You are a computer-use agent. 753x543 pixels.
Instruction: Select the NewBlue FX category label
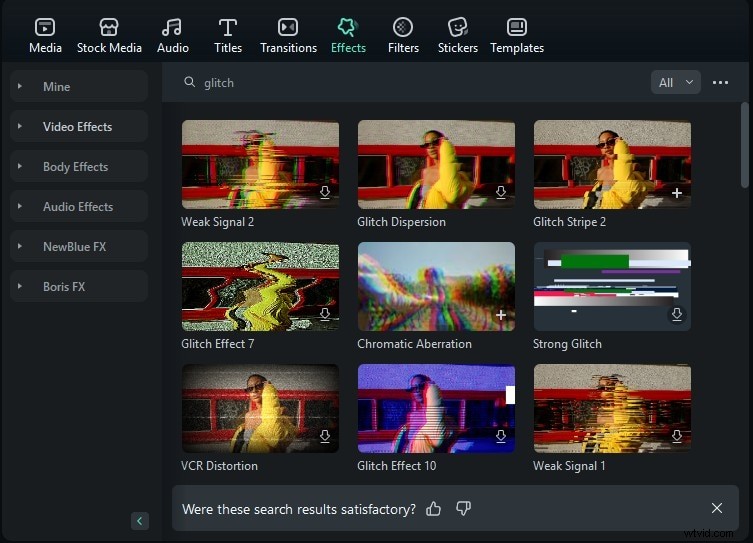pyautogui.click(x=74, y=246)
